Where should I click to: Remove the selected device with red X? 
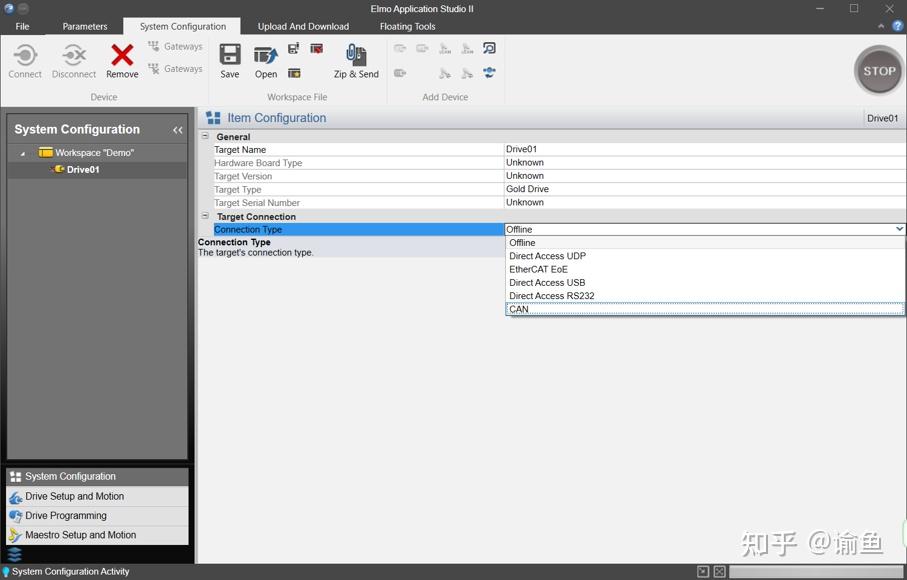pyautogui.click(x=122, y=56)
